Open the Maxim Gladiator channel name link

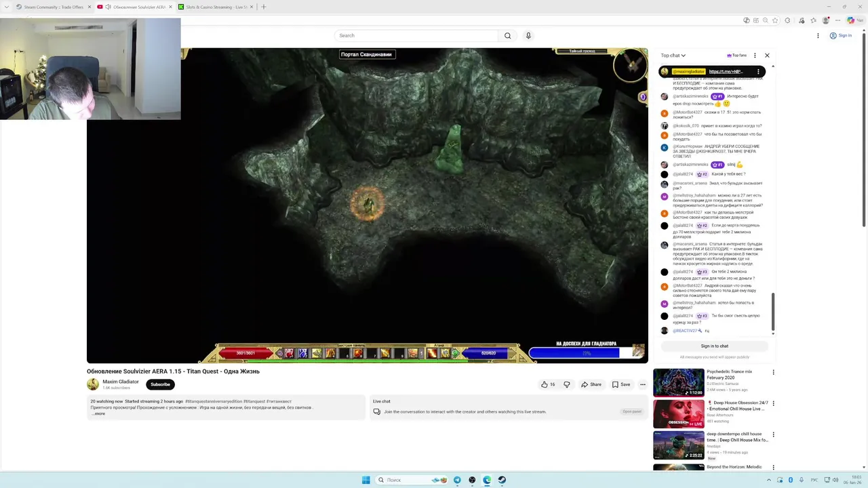121,382
